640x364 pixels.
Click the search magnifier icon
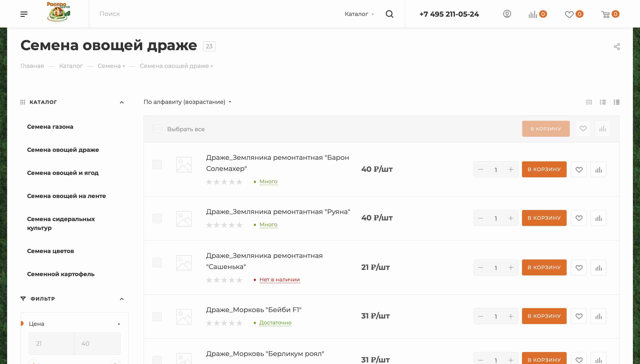pos(390,14)
